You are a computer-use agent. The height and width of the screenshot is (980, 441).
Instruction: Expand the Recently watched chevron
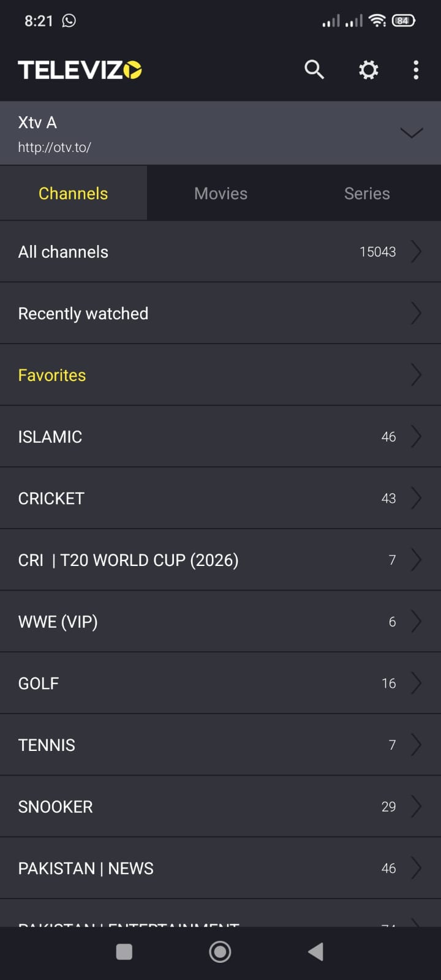[x=416, y=314]
